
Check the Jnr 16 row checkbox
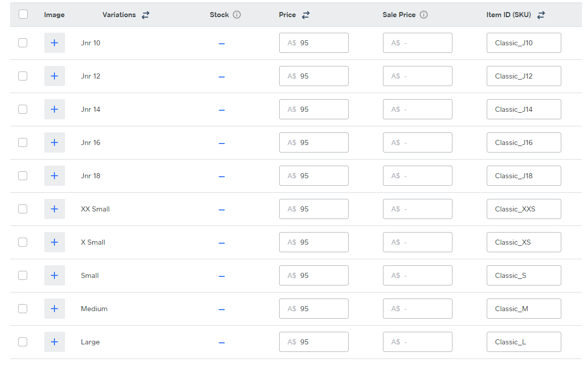click(x=23, y=142)
